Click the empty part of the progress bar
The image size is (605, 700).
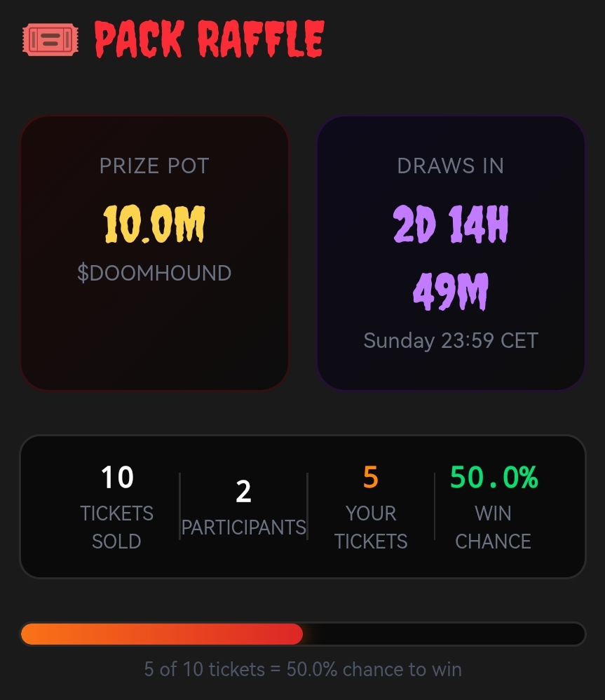point(444,634)
